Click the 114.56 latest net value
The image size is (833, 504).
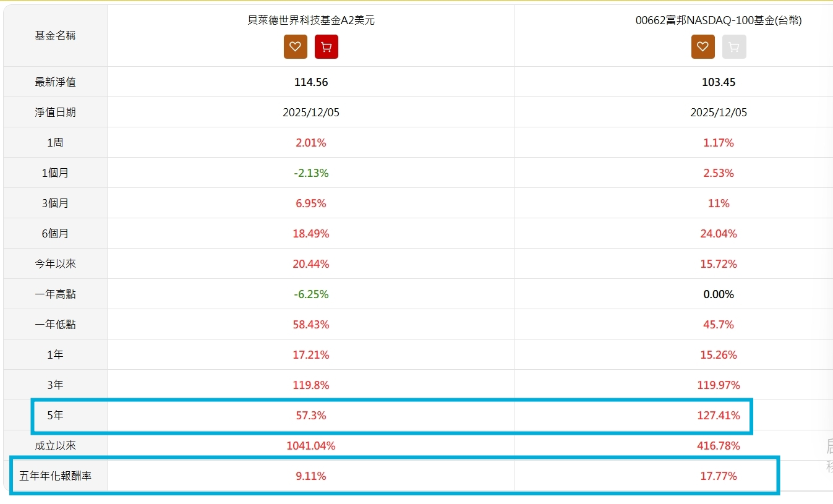(x=311, y=82)
